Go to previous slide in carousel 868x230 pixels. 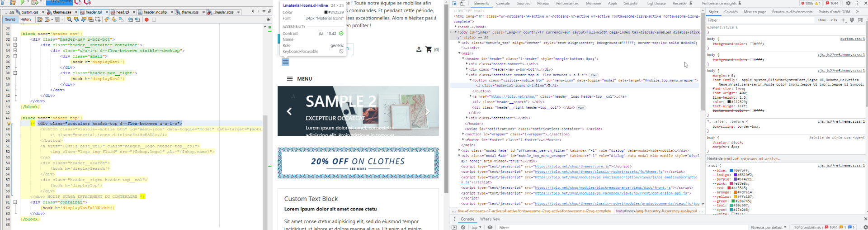click(289, 111)
